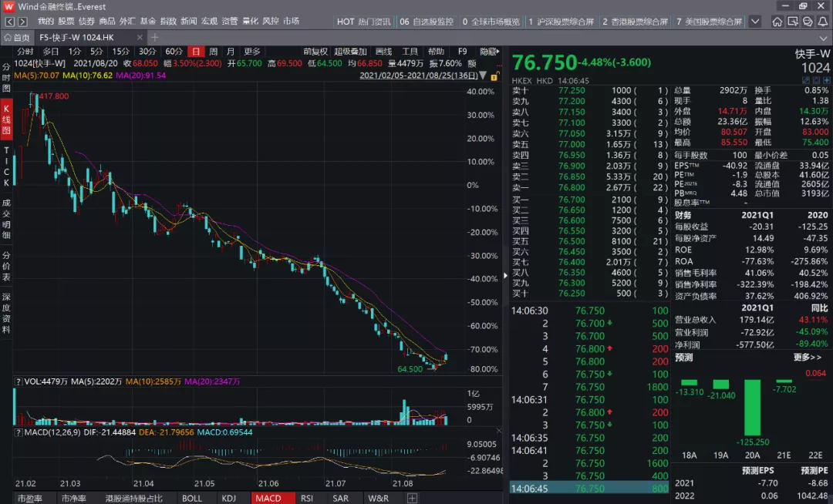Open the 前复权 adjustment dropdown
Image resolution: width=833 pixels, height=504 pixels.
315,52
